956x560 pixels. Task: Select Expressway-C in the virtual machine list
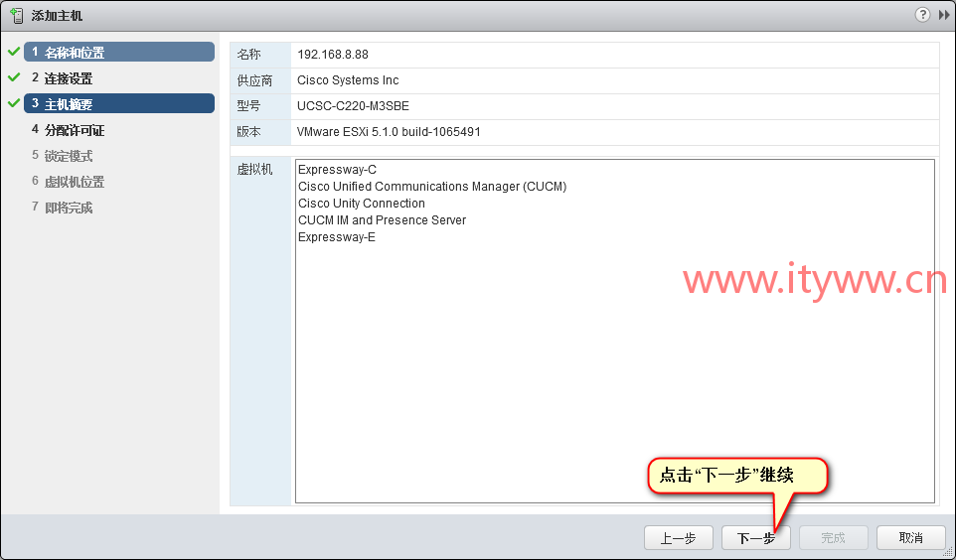click(337, 170)
